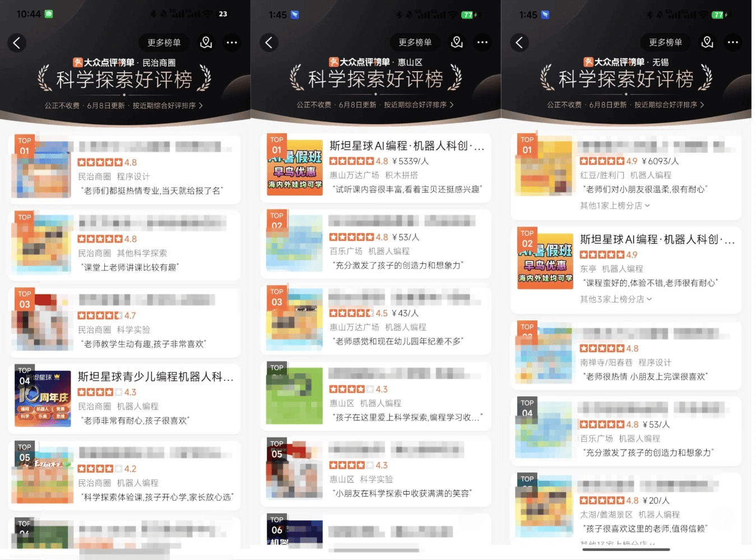Select review “课堂上老师讲课比较有趣”
The height and width of the screenshot is (560, 756).
tap(129, 268)
